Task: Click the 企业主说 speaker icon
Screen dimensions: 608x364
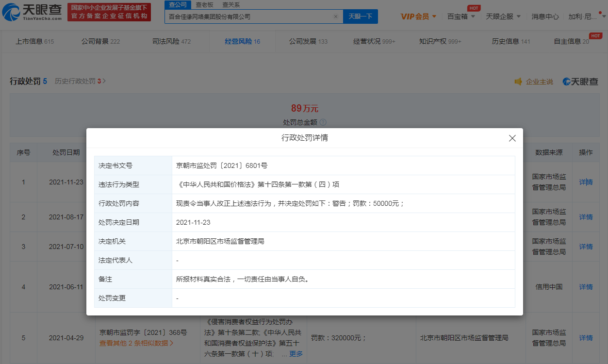Action: click(x=518, y=82)
